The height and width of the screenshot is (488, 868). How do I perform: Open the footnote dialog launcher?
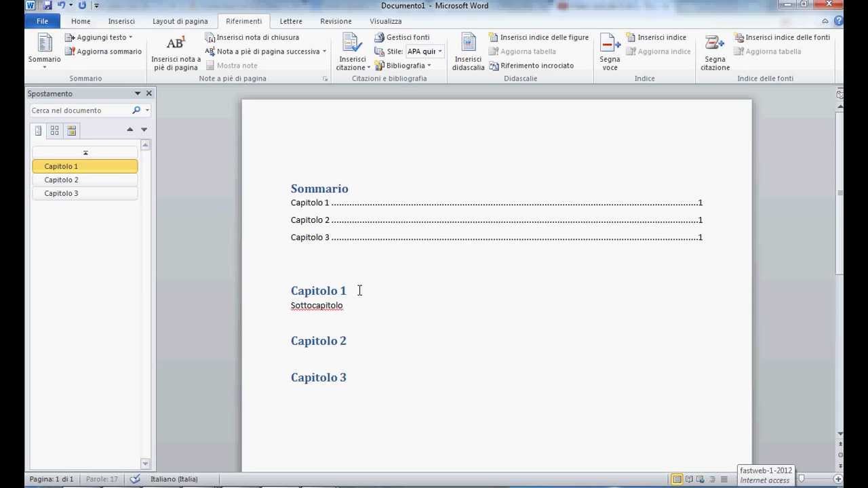[325, 79]
